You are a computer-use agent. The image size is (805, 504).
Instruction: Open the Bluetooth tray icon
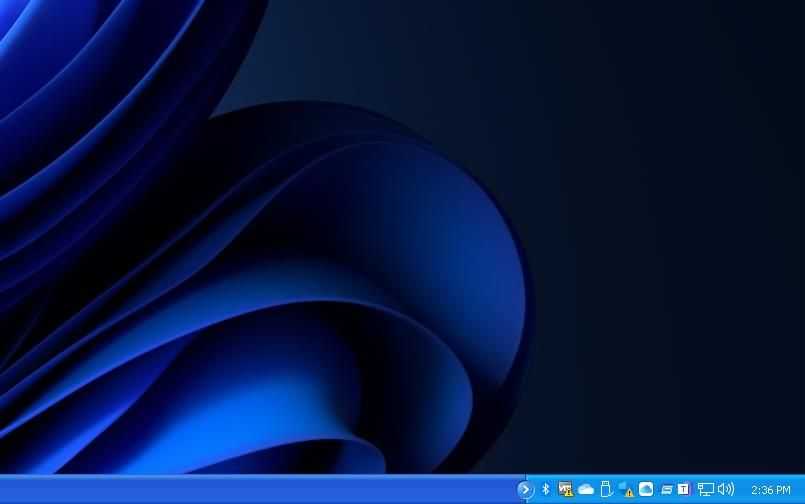[x=546, y=489]
